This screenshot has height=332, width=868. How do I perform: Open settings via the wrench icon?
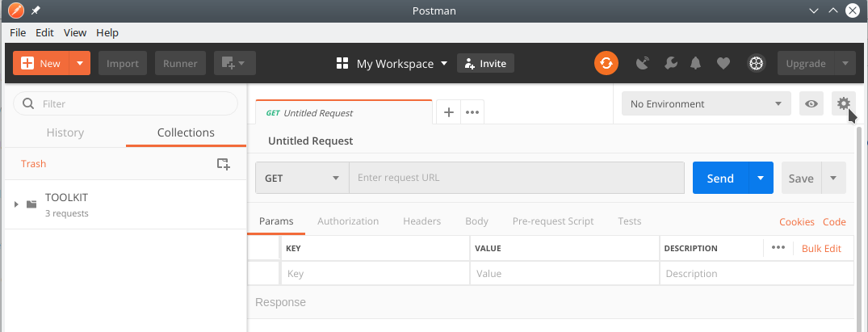pos(670,63)
